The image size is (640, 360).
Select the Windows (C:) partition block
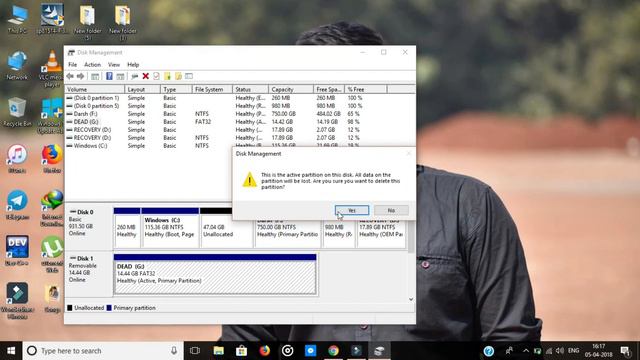click(170, 227)
